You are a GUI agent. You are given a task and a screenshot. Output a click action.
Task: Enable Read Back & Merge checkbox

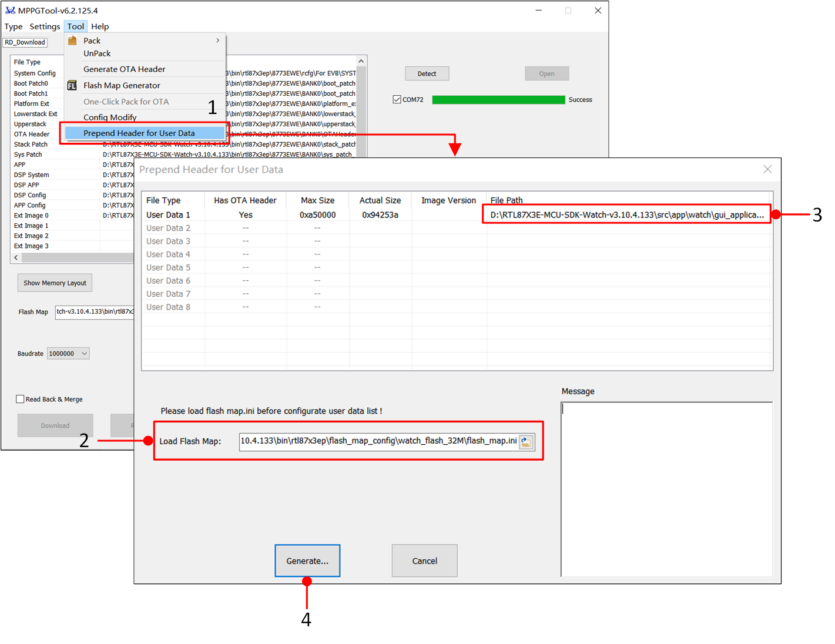[x=21, y=399]
